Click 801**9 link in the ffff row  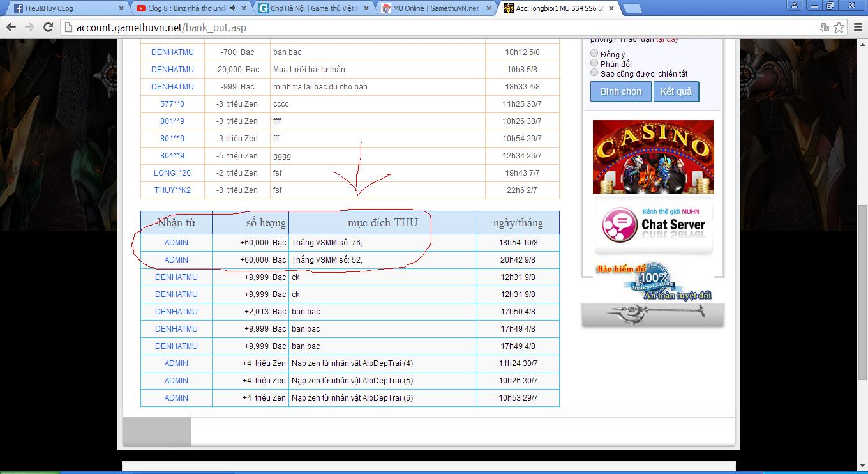pyautogui.click(x=172, y=121)
